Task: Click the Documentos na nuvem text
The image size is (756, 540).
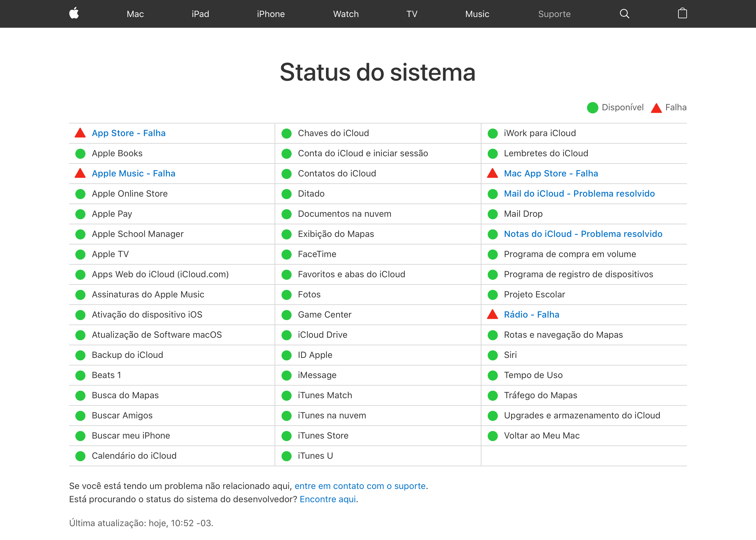Action: [x=344, y=214]
